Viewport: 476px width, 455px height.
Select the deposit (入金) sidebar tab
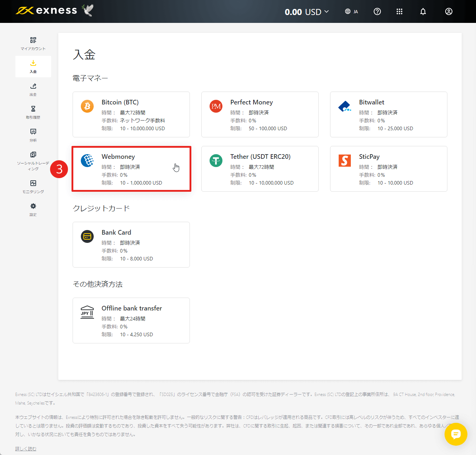tap(33, 67)
